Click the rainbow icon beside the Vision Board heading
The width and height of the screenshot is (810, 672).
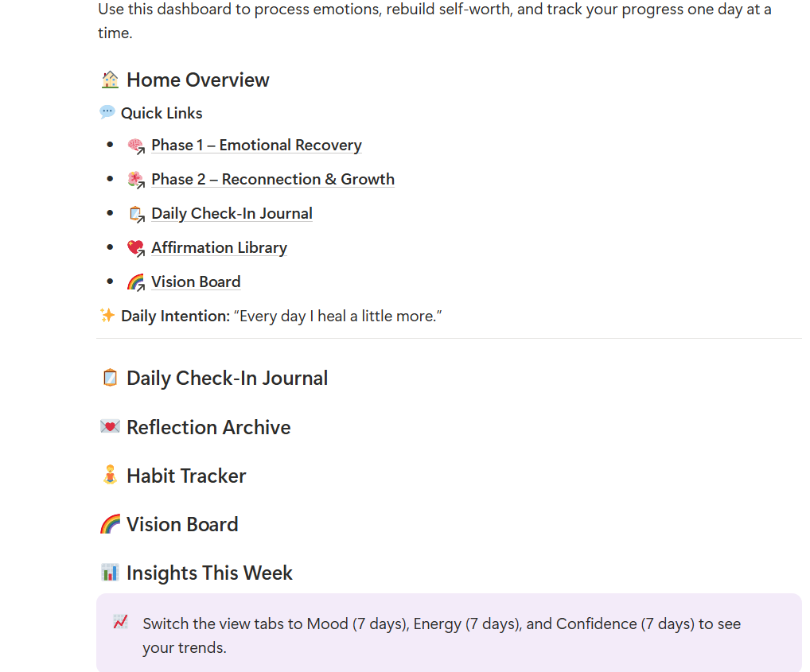(x=110, y=524)
